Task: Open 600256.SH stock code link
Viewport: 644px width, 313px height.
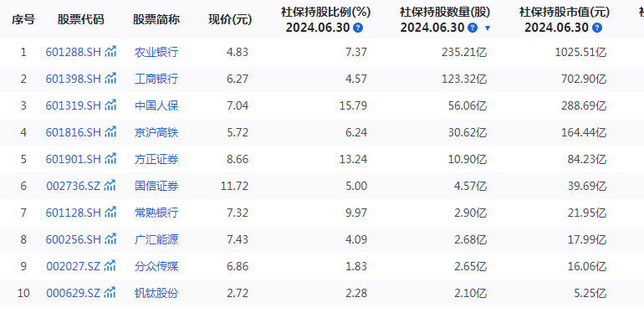Action: pyautogui.click(x=73, y=239)
